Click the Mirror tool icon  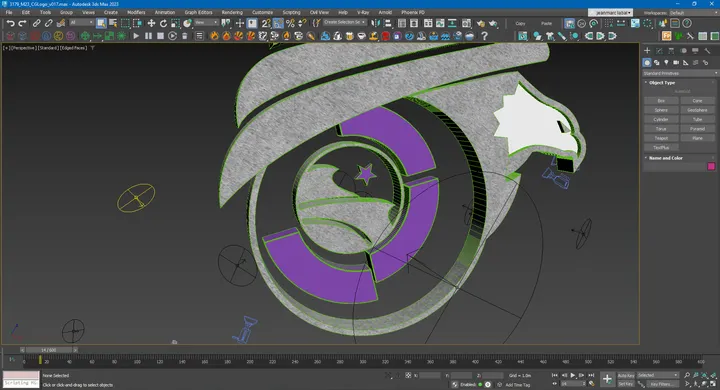376,23
